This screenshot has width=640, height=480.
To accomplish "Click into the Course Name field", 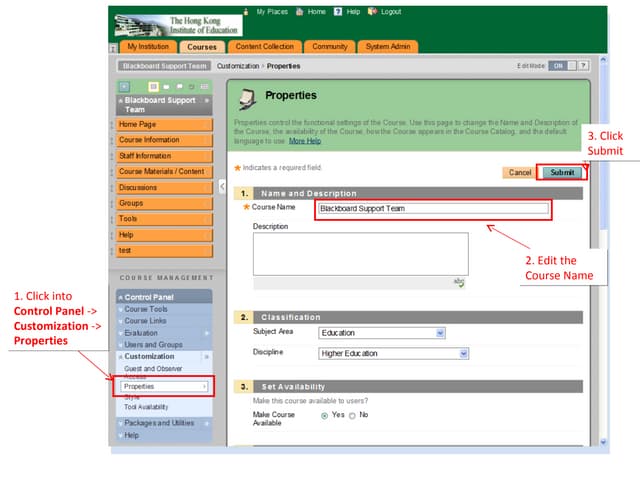I will 433,209.
